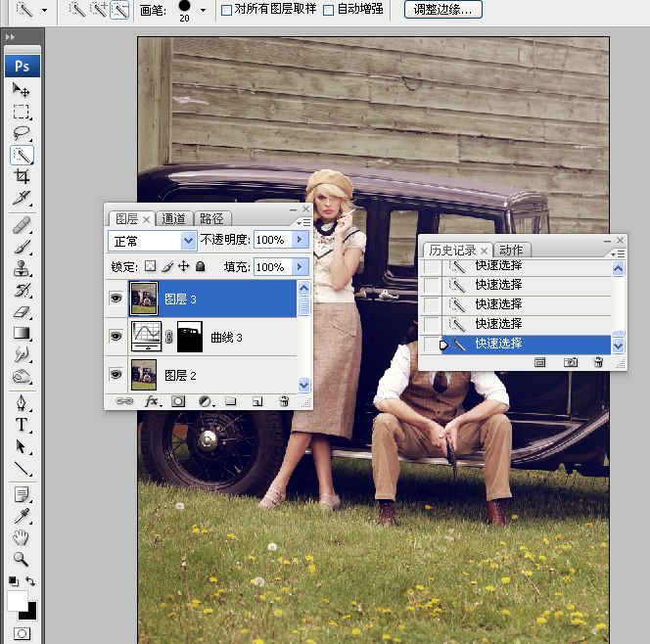Image resolution: width=650 pixels, height=644 pixels.
Task: Add a layer mask
Action: [178, 401]
